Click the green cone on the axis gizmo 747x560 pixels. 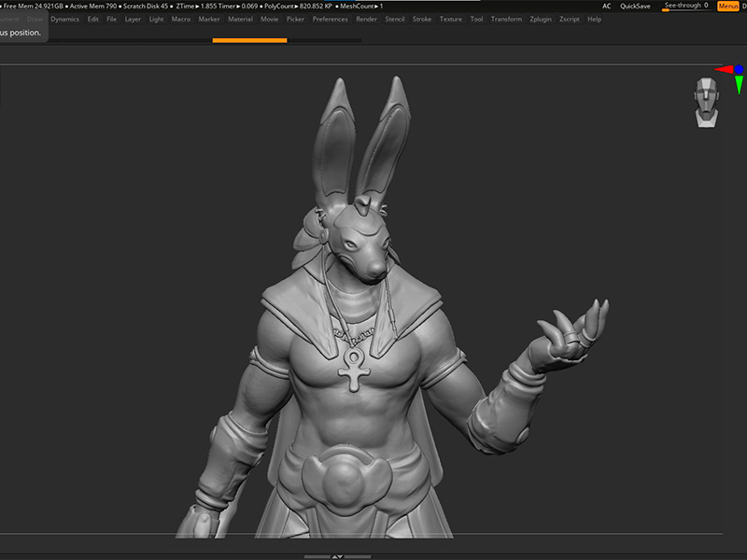pyautogui.click(x=739, y=85)
